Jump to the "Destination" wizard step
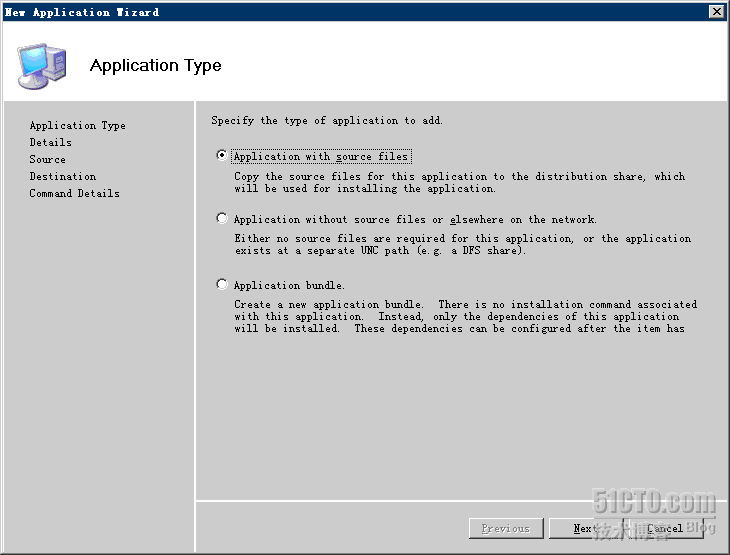The width and height of the screenshot is (730, 555). coord(63,176)
